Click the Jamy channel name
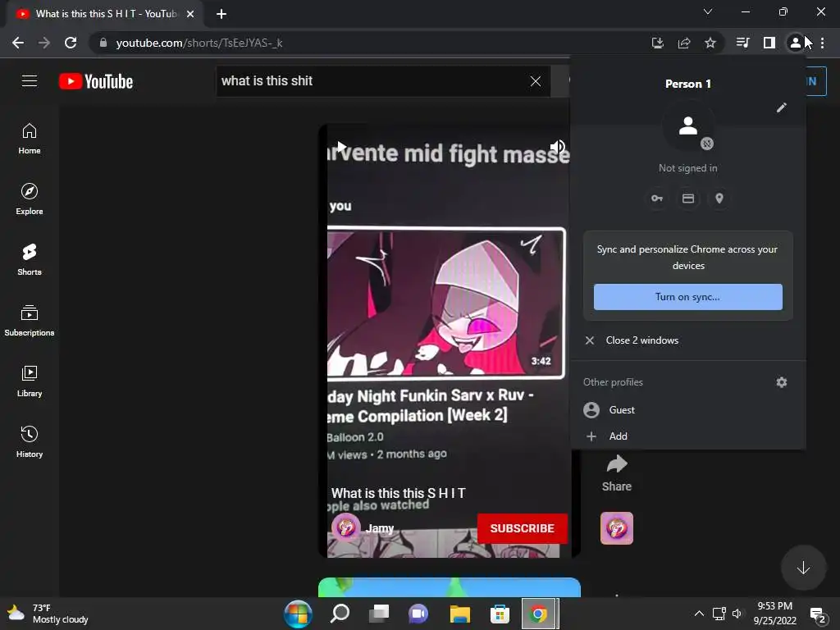The width and height of the screenshot is (840, 630). click(x=380, y=528)
